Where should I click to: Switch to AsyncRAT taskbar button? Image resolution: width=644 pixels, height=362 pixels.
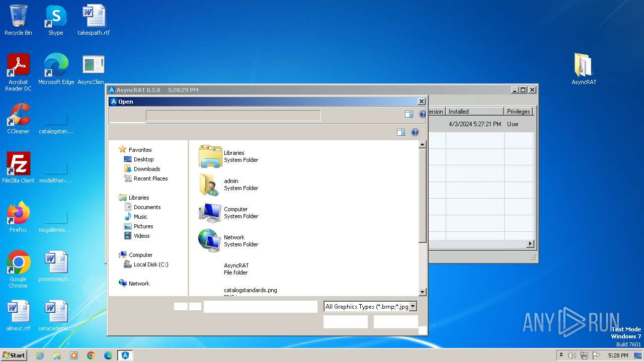pyautogui.click(x=125, y=355)
